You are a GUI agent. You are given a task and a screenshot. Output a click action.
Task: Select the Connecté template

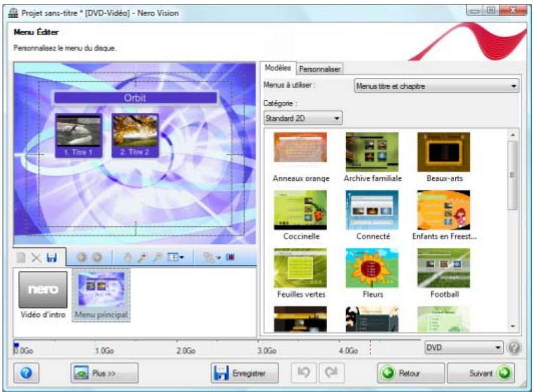(372, 215)
